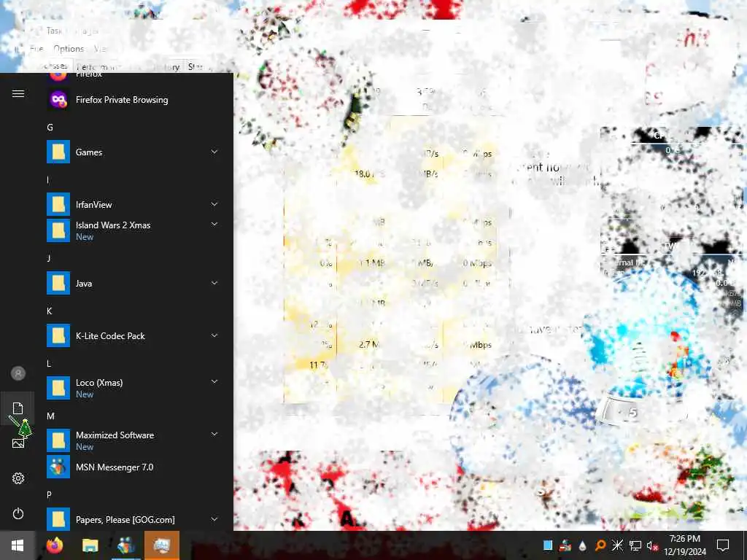The width and height of the screenshot is (747, 560).
Task: Open the user account icon in Start rail
Action: click(x=18, y=373)
